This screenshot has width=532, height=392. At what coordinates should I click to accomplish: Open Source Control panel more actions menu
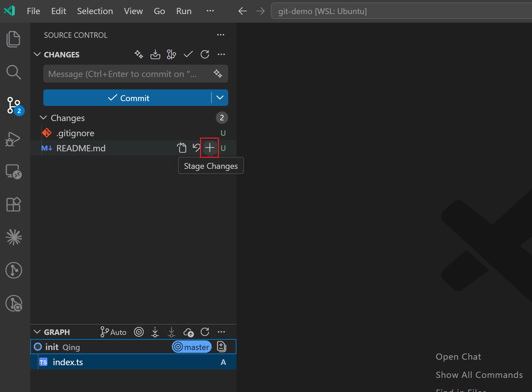221,35
